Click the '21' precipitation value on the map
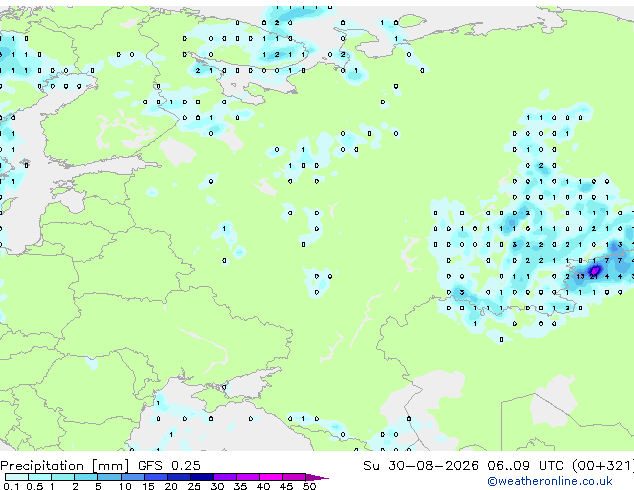 pyautogui.click(x=594, y=277)
